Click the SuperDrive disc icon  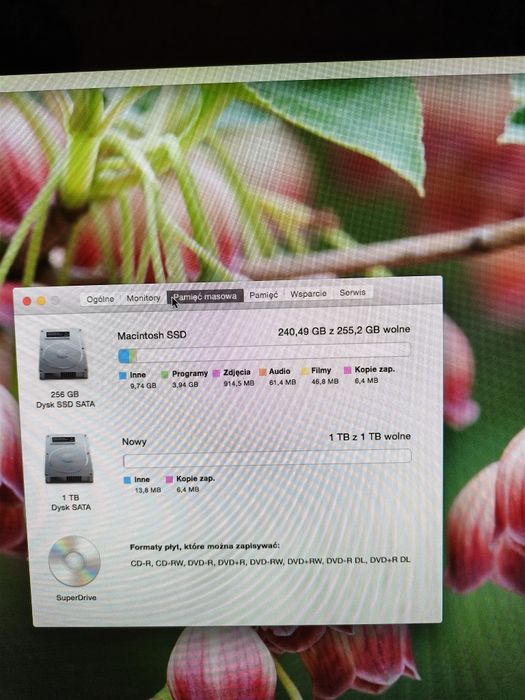(x=74, y=561)
